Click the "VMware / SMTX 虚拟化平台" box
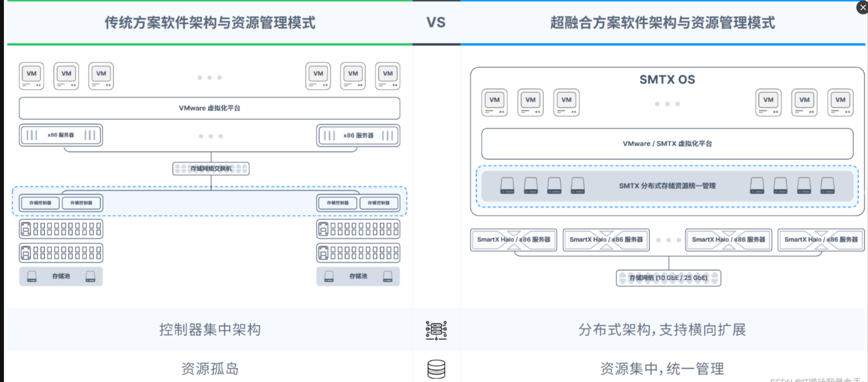The image size is (868, 382). coord(667,144)
